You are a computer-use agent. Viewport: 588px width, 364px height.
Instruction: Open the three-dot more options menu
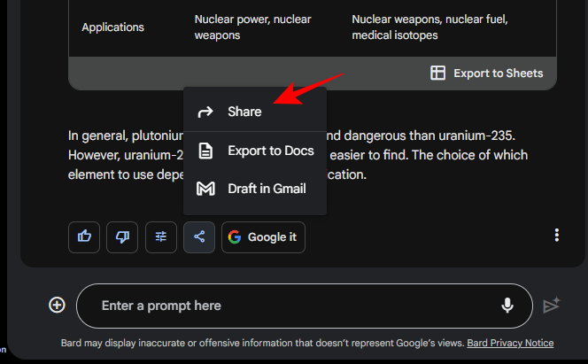point(557,235)
